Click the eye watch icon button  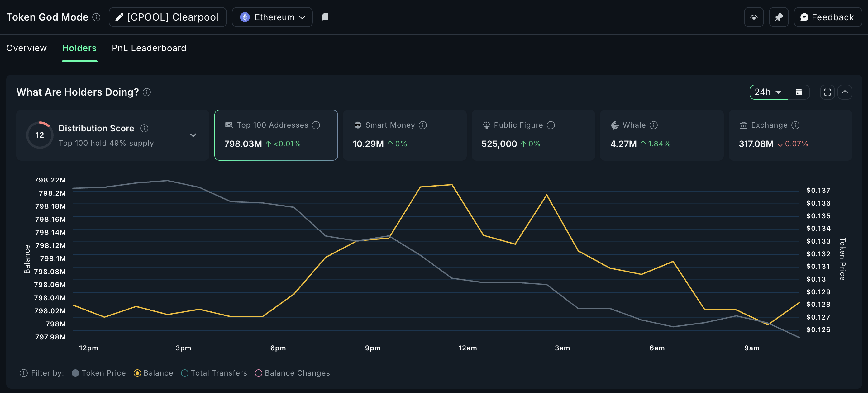pyautogui.click(x=753, y=17)
